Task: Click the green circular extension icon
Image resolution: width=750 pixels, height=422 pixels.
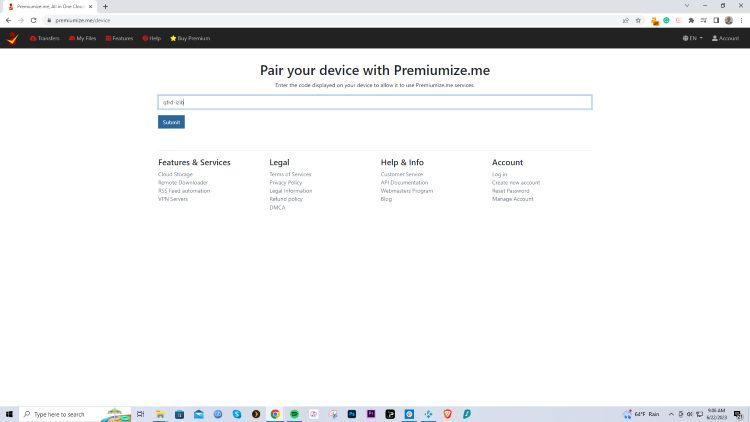Action: 666,20
